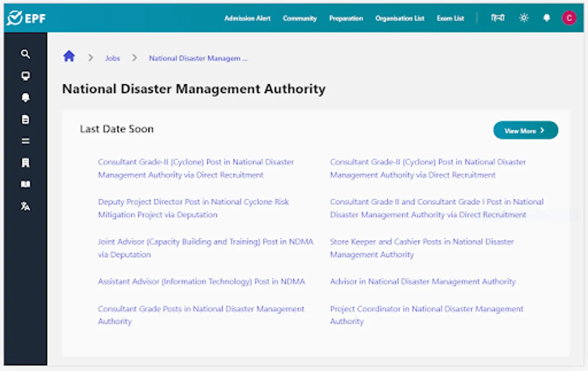Open Project Coordinator in NDMA link
Screen dimensions: 588x371
pos(427,315)
